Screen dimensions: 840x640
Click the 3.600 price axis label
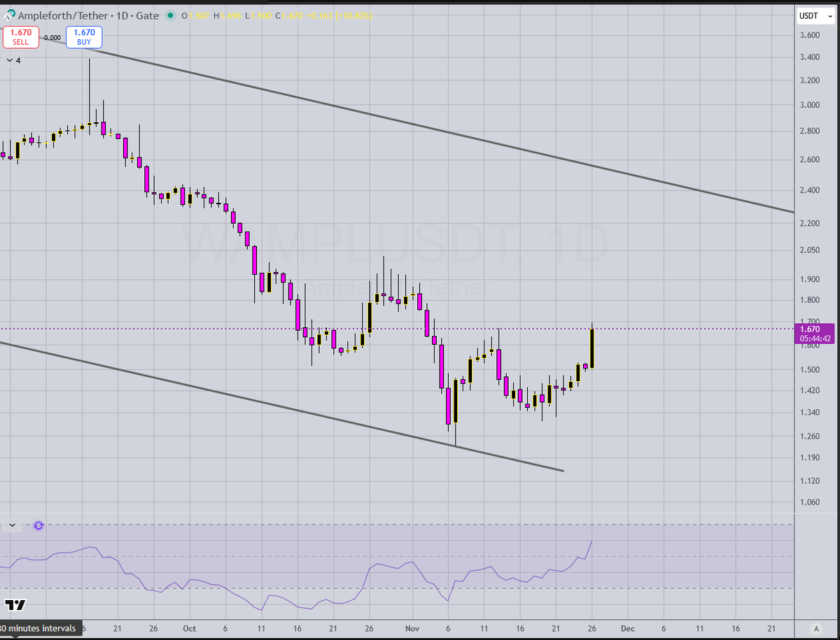[809, 35]
